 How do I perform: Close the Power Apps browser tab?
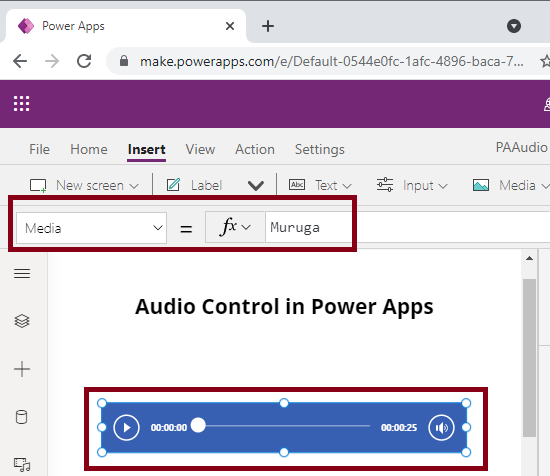pyautogui.click(x=230, y=26)
